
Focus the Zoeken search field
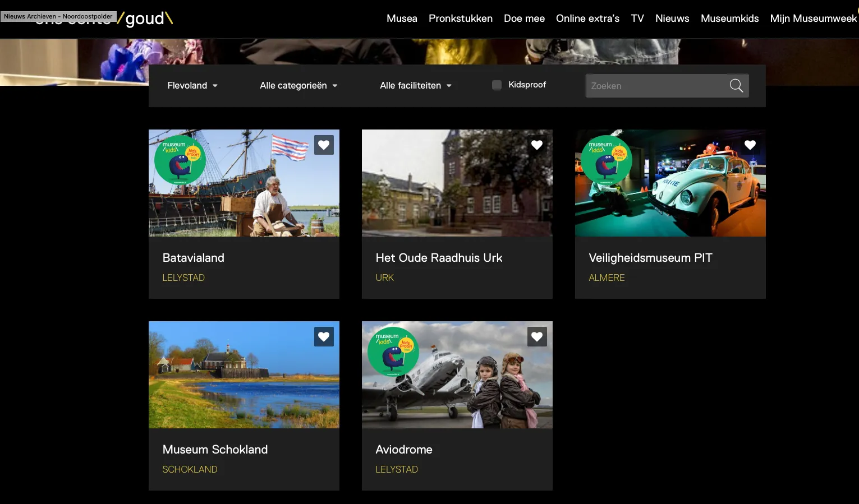click(x=655, y=86)
